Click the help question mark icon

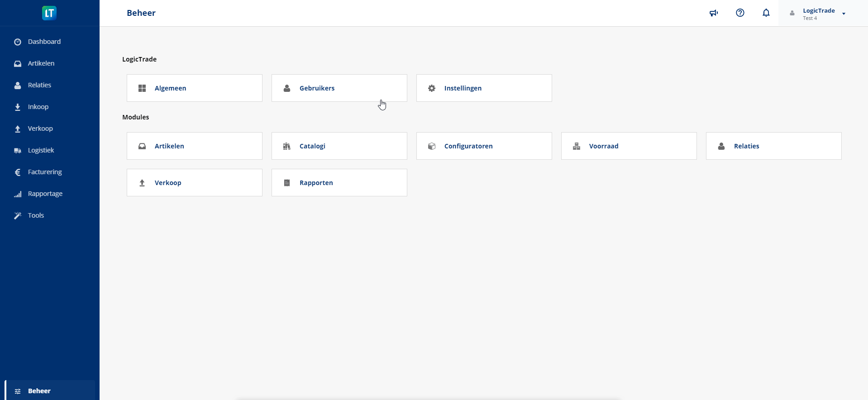740,13
